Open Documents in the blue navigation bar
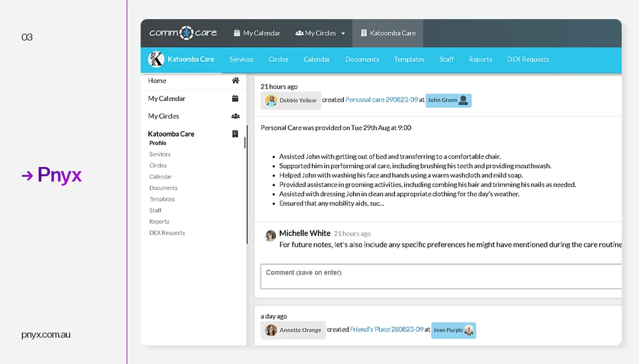The image size is (639, 364). coord(362,59)
